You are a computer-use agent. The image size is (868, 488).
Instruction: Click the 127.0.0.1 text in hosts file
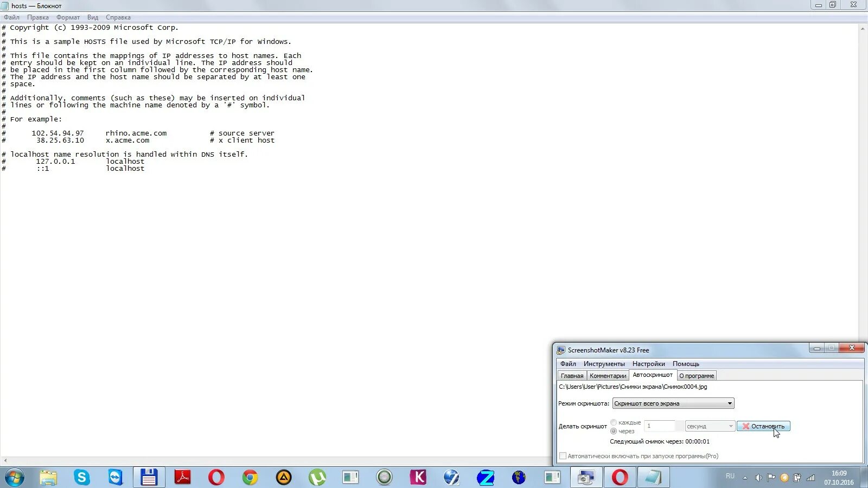pyautogui.click(x=55, y=161)
